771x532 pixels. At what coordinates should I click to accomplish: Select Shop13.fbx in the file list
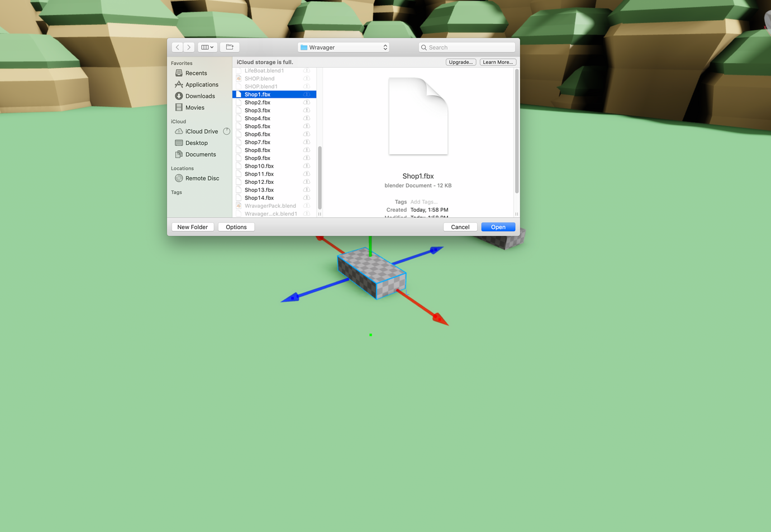coord(274,190)
